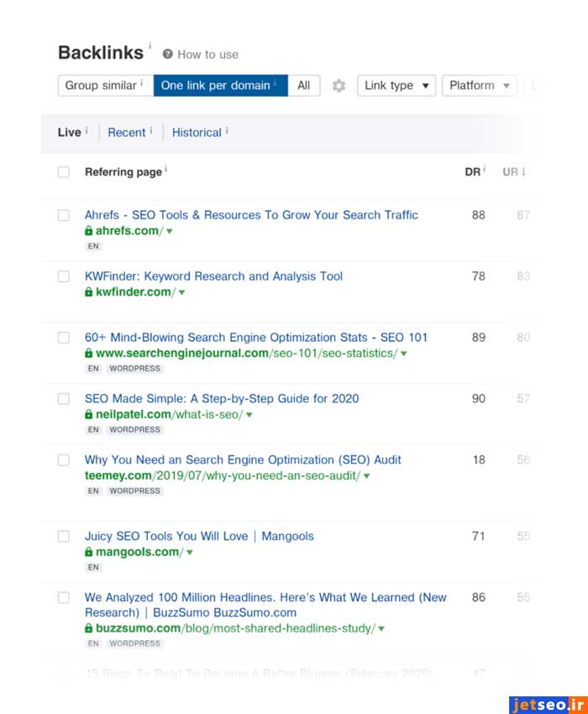Image resolution: width=588 pixels, height=714 pixels.
Task: Click the info icon next to Referring page
Action: (x=166, y=170)
